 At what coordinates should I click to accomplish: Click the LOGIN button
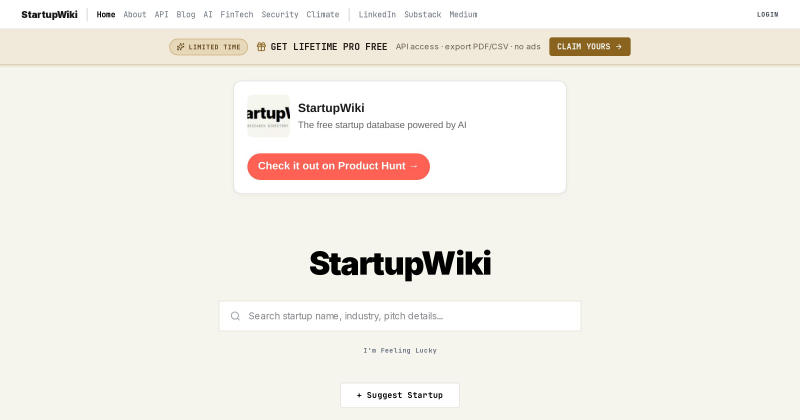click(x=767, y=14)
